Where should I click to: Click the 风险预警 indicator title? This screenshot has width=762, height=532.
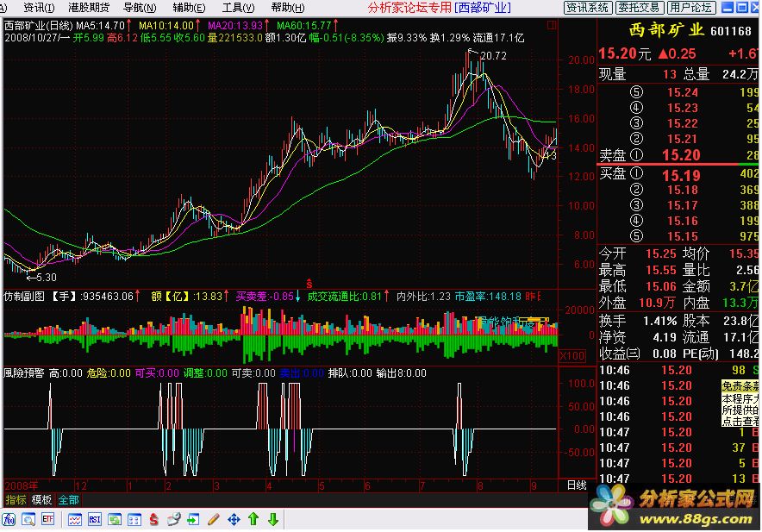pyautogui.click(x=24, y=373)
